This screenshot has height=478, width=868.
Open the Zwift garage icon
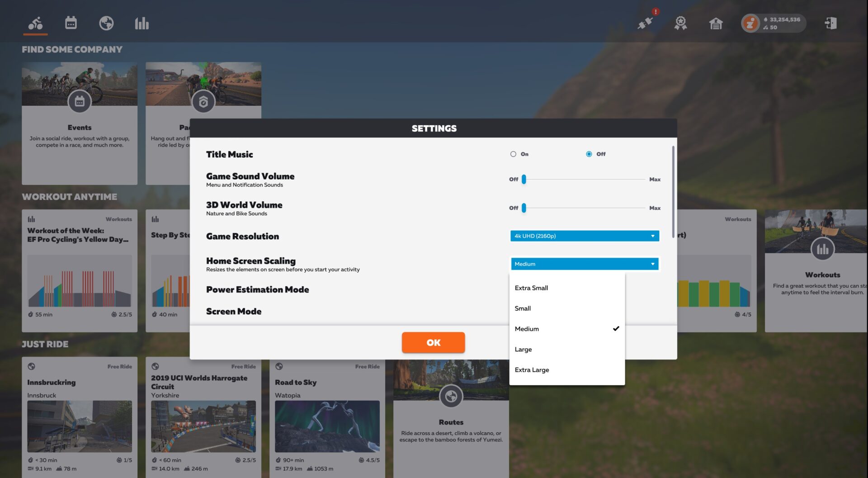pos(715,24)
